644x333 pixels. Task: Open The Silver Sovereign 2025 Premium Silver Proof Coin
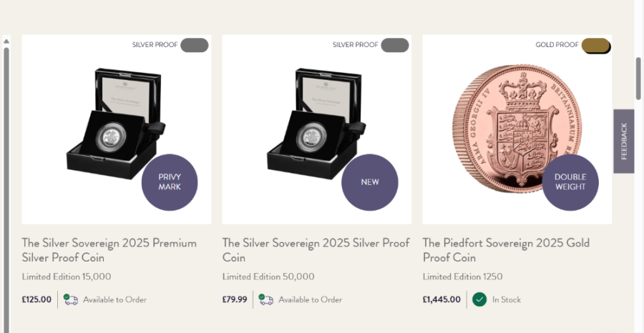[109, 250]
